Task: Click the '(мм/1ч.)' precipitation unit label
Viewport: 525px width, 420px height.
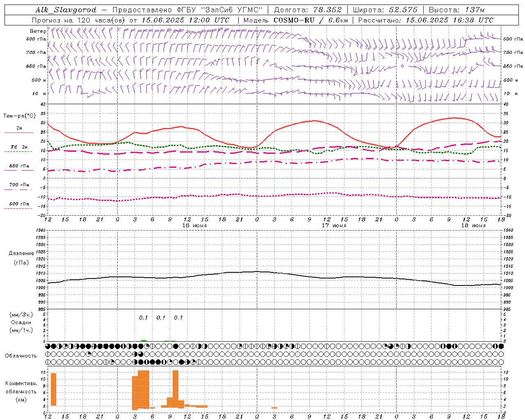Action: point(21,330)
